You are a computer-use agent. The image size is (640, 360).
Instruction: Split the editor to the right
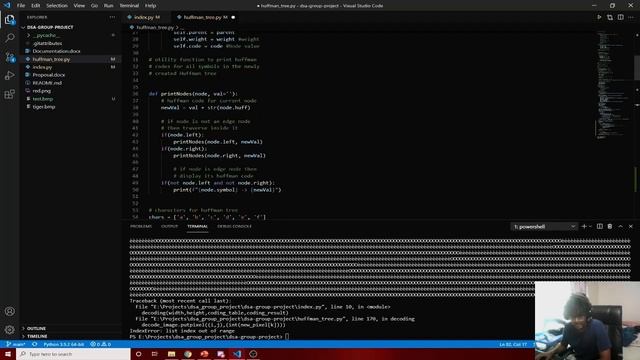coord(620,17)
